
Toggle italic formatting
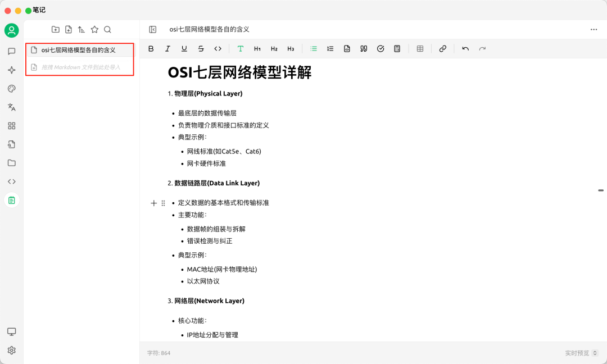click(167, 49)
